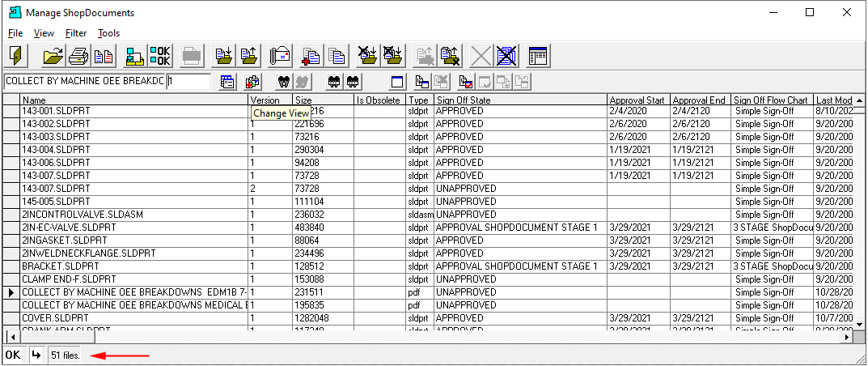
Task: Select the CLAMP END-F.SLDPRT row
Action: point(429,279)
